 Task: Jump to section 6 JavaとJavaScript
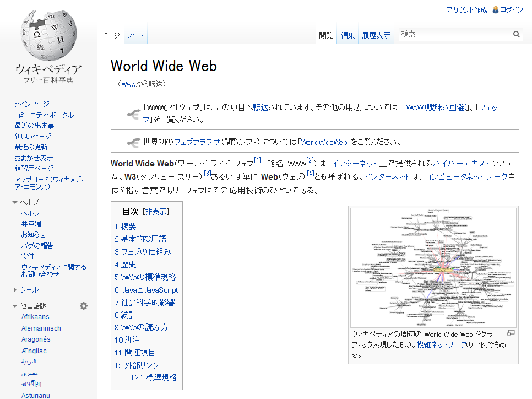tap(146, 290)
